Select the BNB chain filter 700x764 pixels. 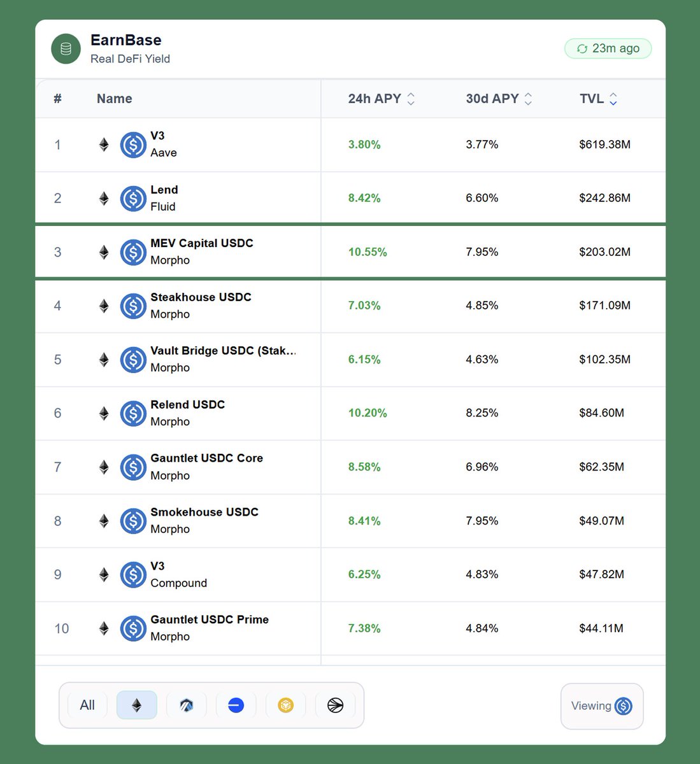point(285,705)
